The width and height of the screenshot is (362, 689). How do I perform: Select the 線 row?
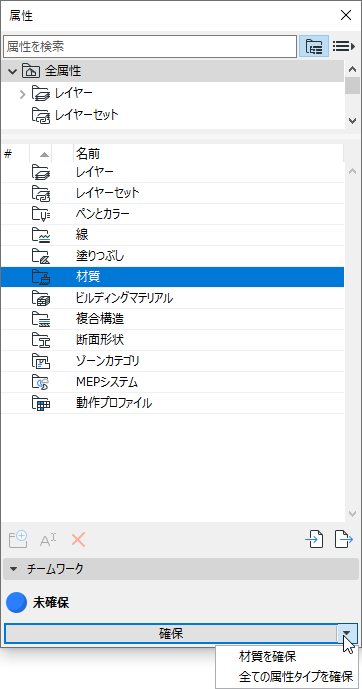click(172, 235)
